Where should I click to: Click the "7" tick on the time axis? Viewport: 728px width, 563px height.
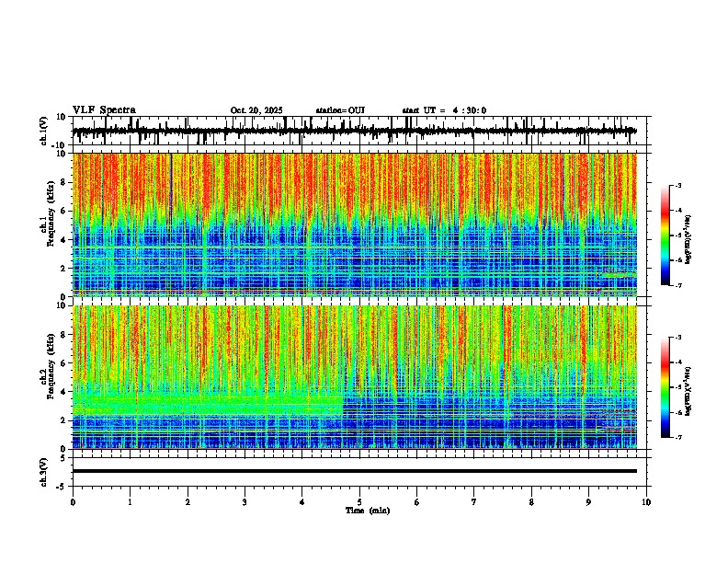474,502
